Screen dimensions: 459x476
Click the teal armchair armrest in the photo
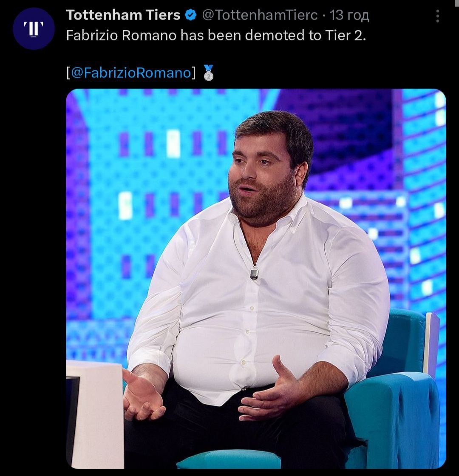pyautogui.click(x=391, y=419)
